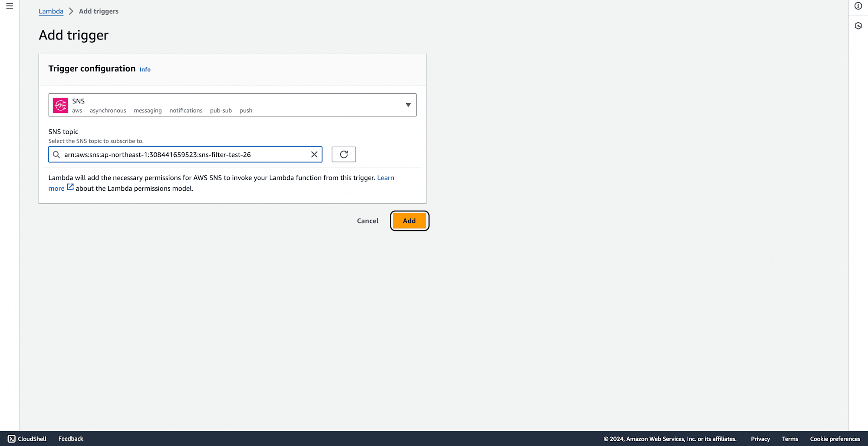
Task: Open the hamburger navigation menu
Action: click(10, 6)
